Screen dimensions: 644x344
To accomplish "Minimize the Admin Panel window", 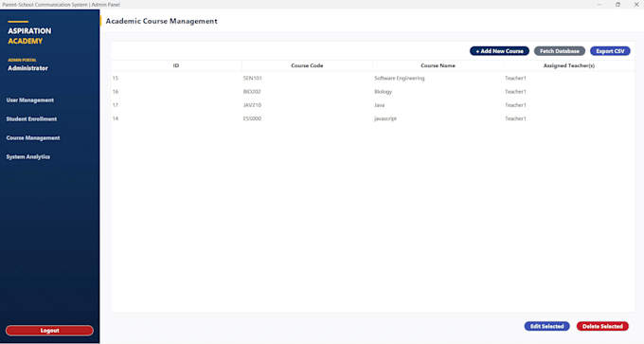I will (x=599, y=5).
